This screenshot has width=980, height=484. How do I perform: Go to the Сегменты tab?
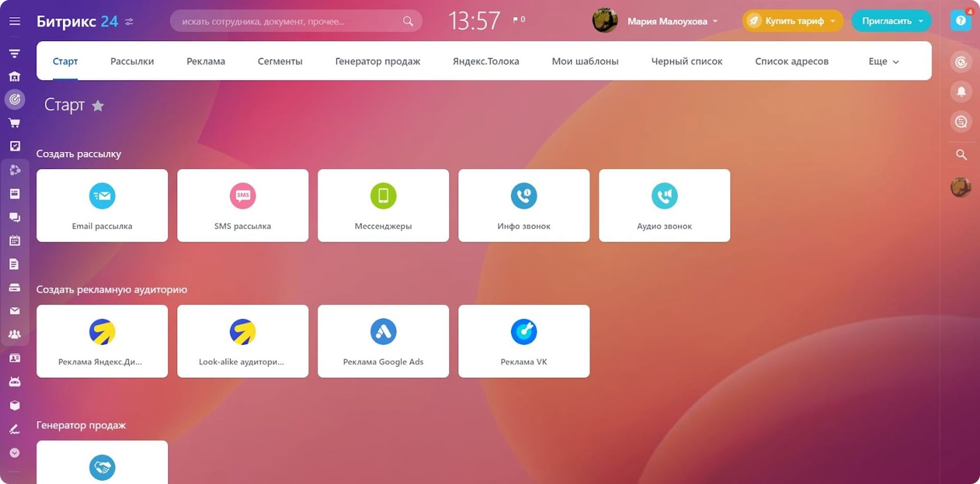tap(280, 61)
